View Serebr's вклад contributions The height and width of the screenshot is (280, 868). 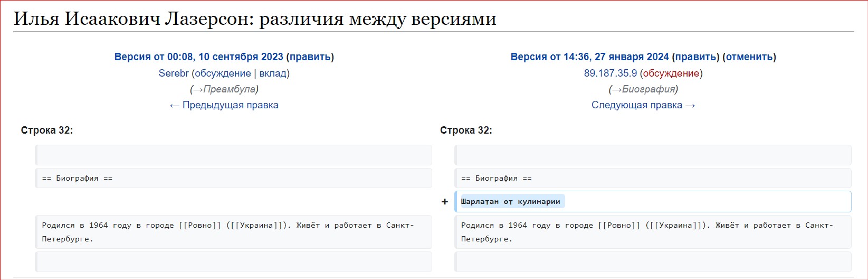tap(273, 73)
